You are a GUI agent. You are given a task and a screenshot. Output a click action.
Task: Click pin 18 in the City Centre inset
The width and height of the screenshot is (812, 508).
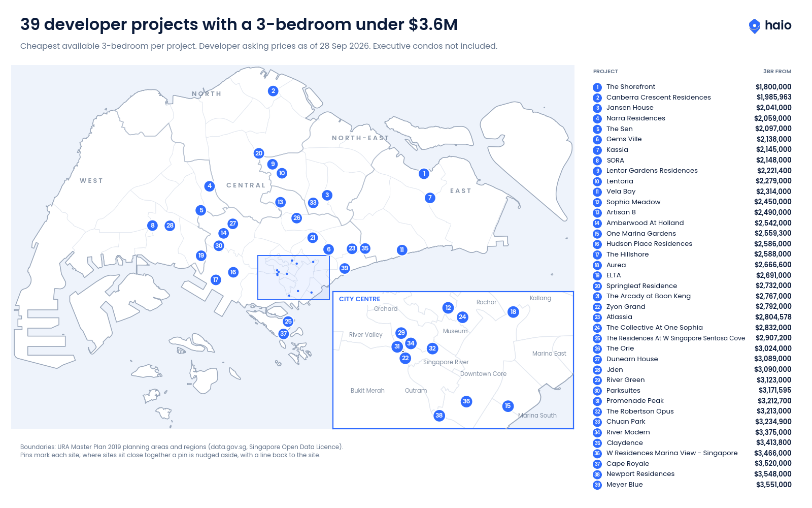coord(513,312)
